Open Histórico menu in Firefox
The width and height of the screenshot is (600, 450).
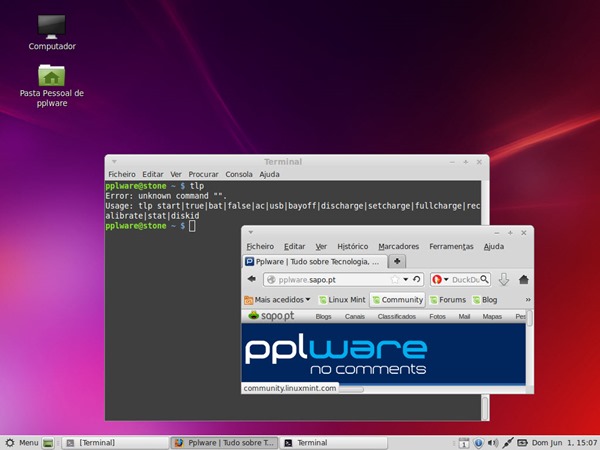click(x=352, y=246)
